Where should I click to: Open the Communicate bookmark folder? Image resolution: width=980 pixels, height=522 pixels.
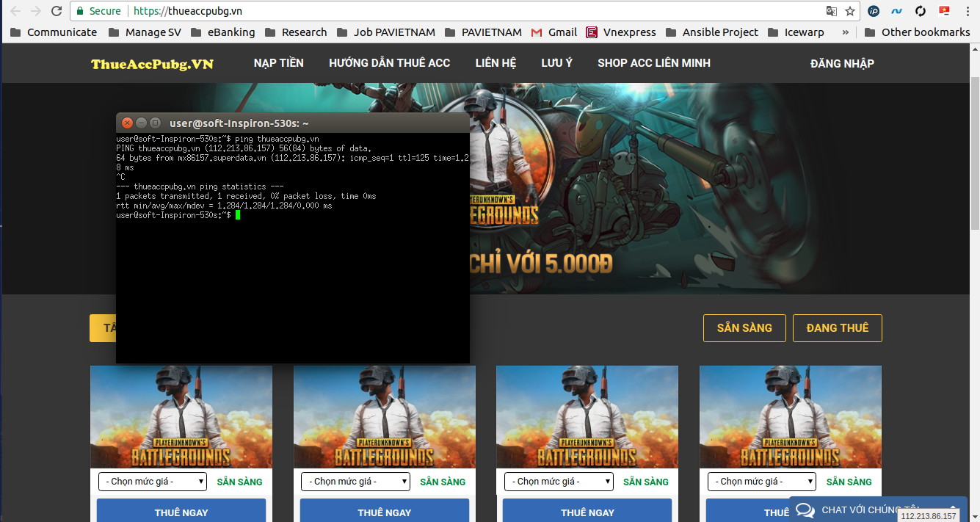[54, 32]
